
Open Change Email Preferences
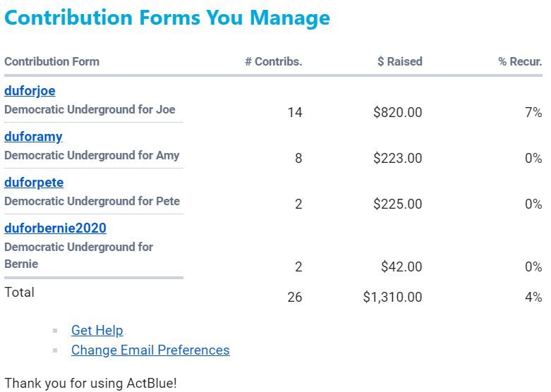pyautogui.click(x=150, y=350)
